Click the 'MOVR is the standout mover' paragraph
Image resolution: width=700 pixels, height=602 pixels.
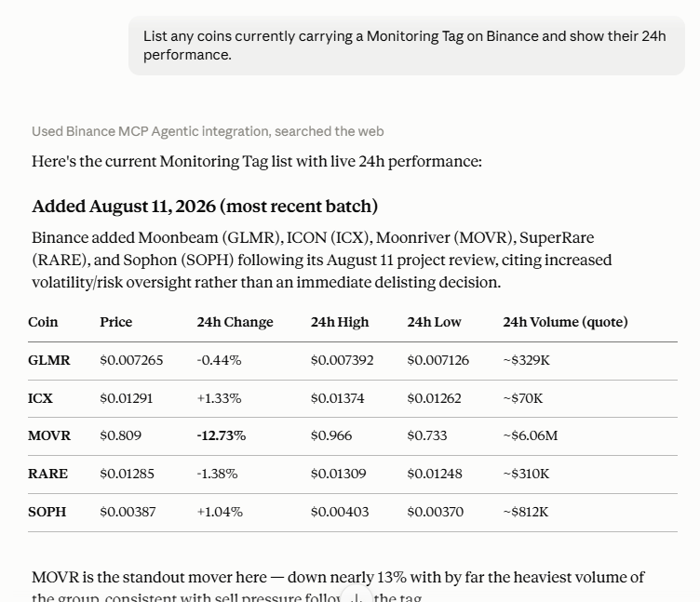[338, 585]
